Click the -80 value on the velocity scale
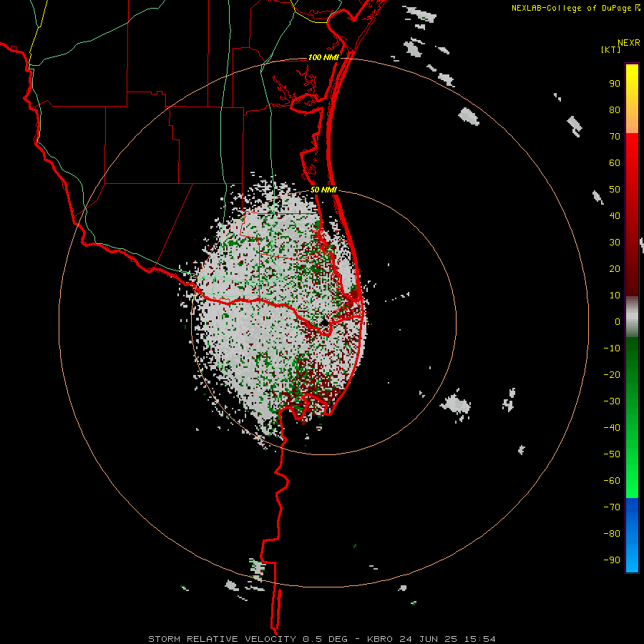Viewport: 644px width, 644px height. click(612, 534)
